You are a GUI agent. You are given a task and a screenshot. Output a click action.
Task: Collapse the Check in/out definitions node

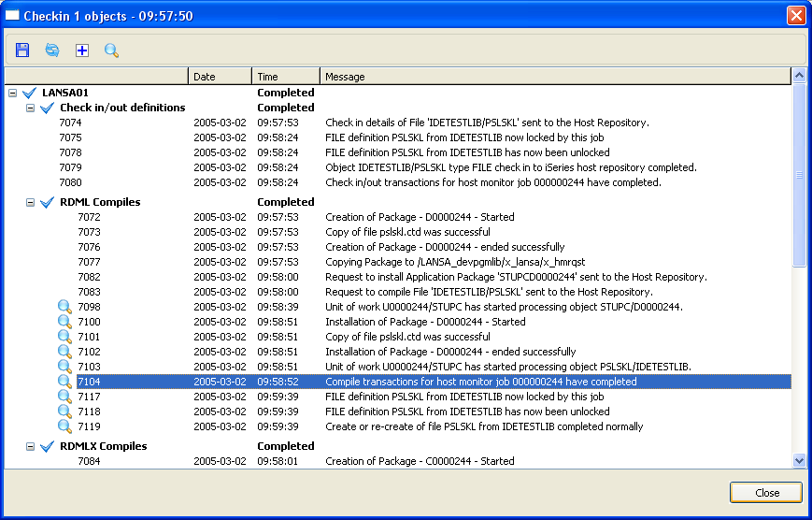(x=30, y=108)
